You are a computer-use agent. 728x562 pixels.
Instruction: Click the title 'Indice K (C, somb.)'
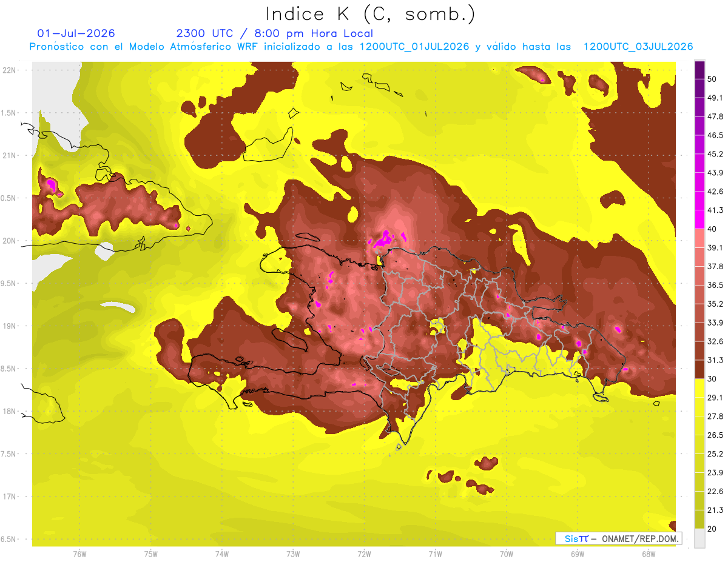point(370,14)
